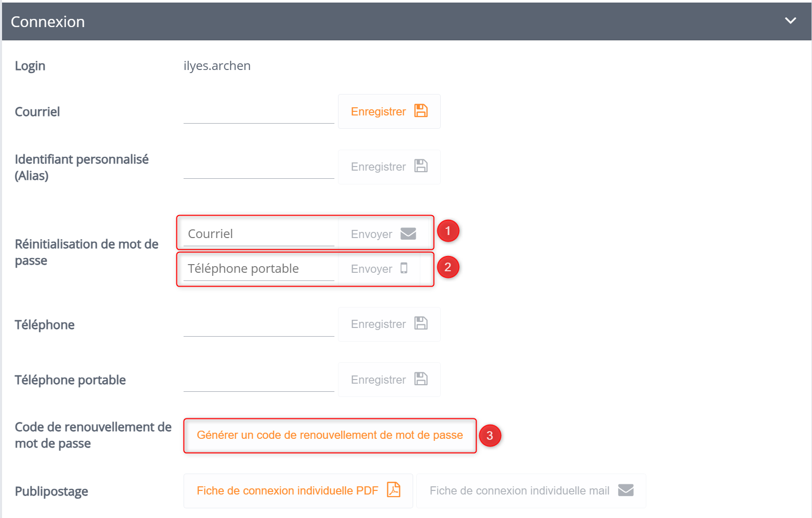Collapse the Connexion panel chevron
812x518 pixels.
tap(791, 21)
